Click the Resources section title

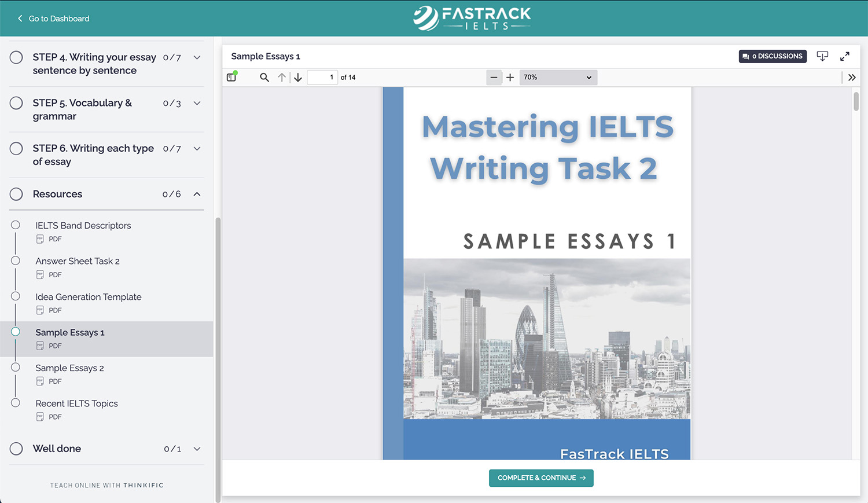coord(57,194)
